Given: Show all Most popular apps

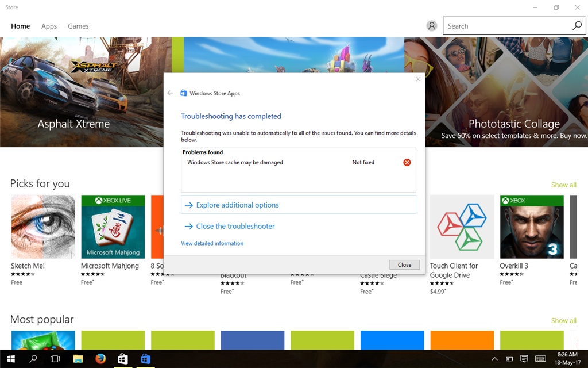Looking at the screenshot, I should pyautogui.click(x=564, y=320).
